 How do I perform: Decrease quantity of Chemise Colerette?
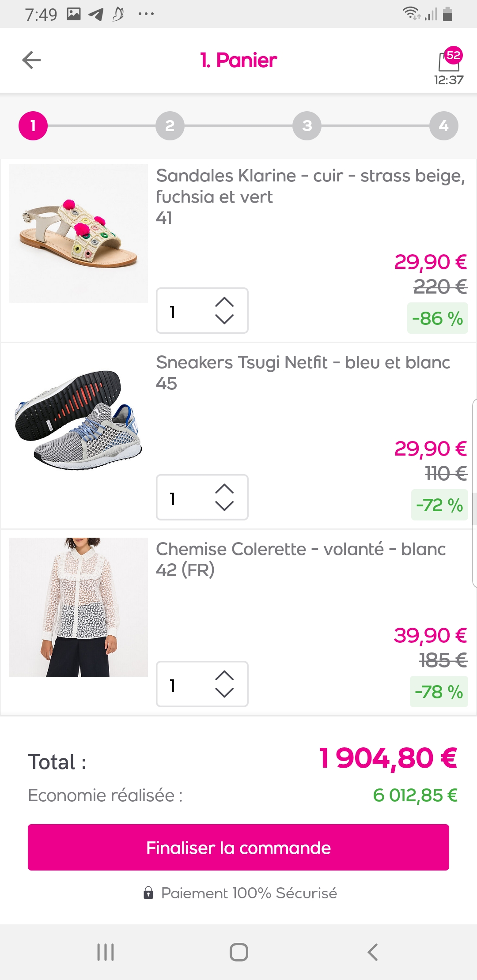224,693
